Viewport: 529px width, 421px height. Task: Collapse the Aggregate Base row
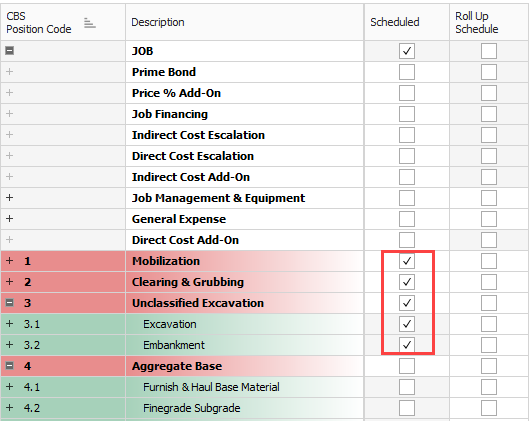click(9, 366)
